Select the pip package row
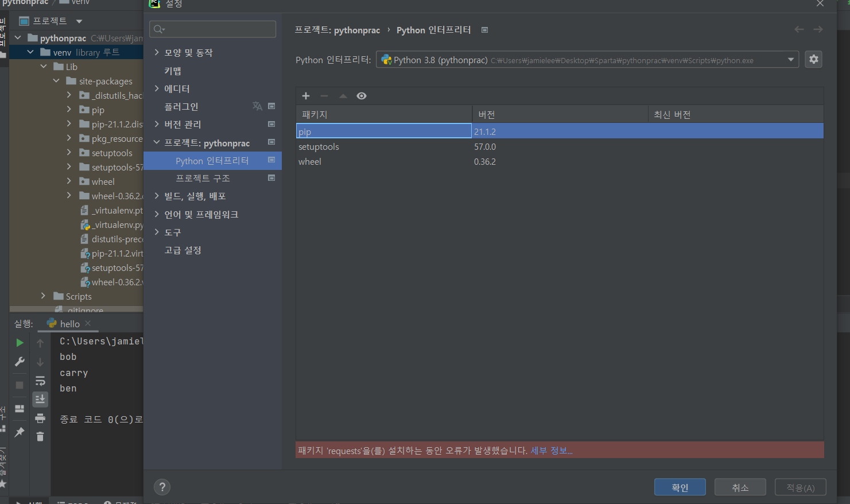This screenshot has width=850, height=504. pyautogui.click(x=560, y=131)
